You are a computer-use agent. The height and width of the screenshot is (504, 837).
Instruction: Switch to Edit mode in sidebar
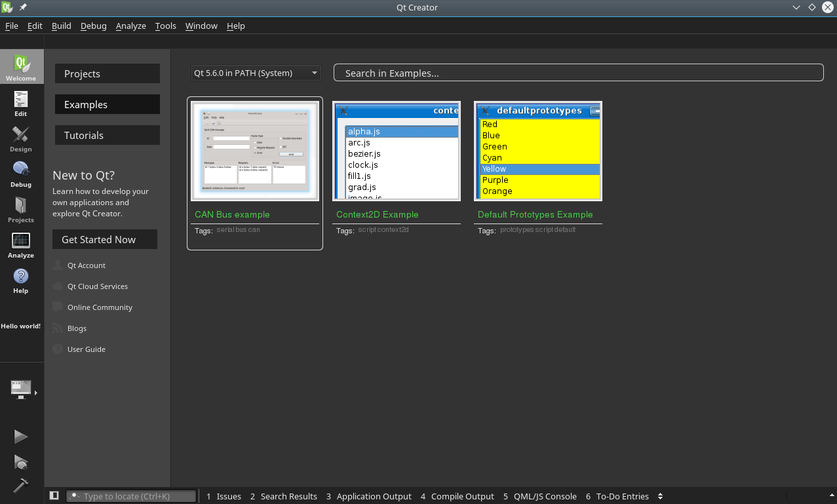point(21,103)
